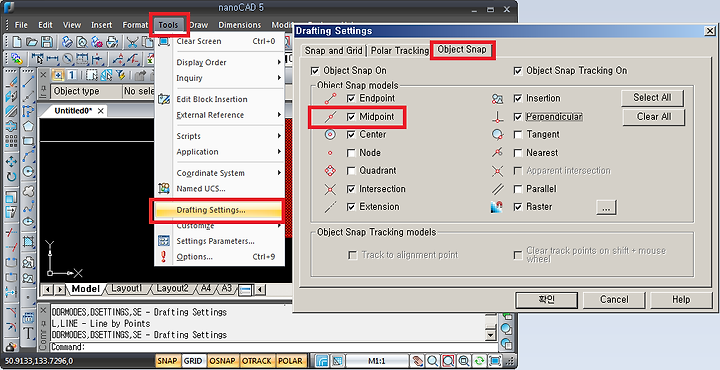Select the Array tool grid icon
Screen dimensions: 720x370
click(11, 141)
